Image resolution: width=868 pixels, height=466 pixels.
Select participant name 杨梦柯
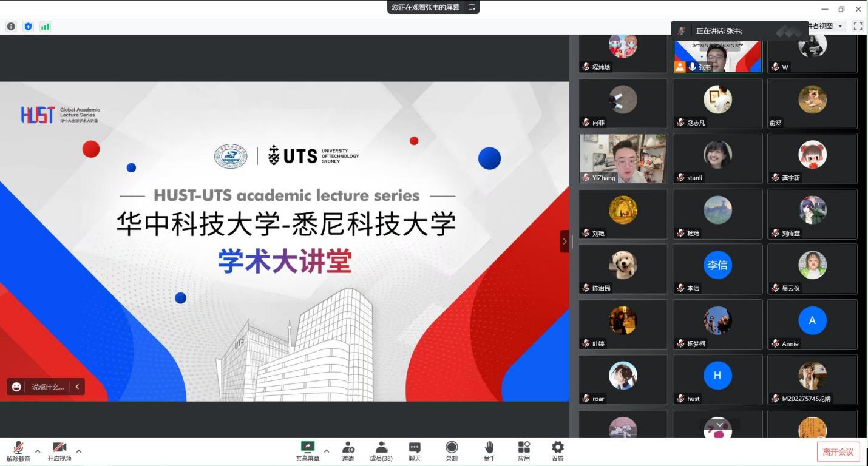coord(696,343)
